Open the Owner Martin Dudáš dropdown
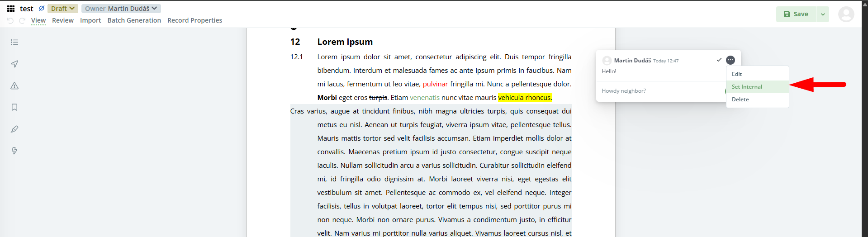 coord(121,9)
